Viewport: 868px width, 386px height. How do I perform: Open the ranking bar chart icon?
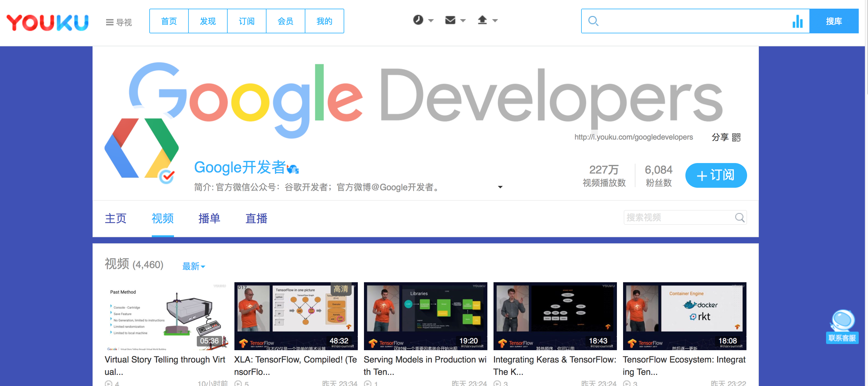pyautogui.click(x=797, y=21)
